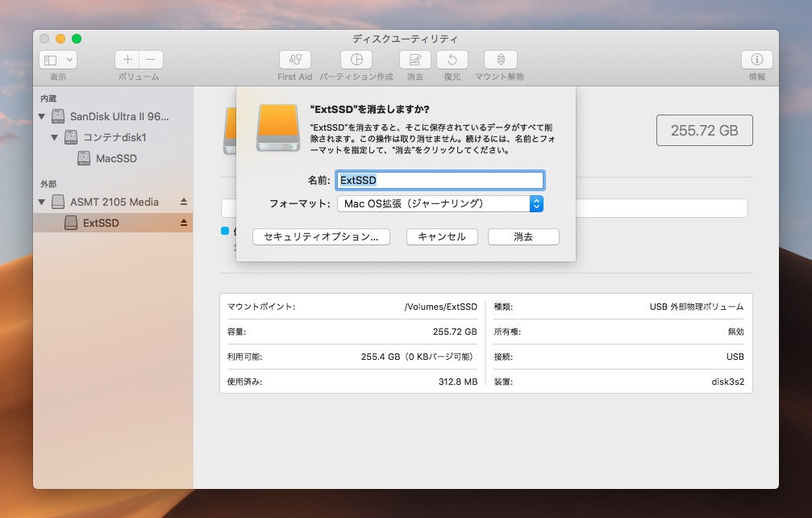Click the First Aid toolbar icon
The height and width of the screenshot is (518, 812).
pyautogui.click(x=294, y=60)
